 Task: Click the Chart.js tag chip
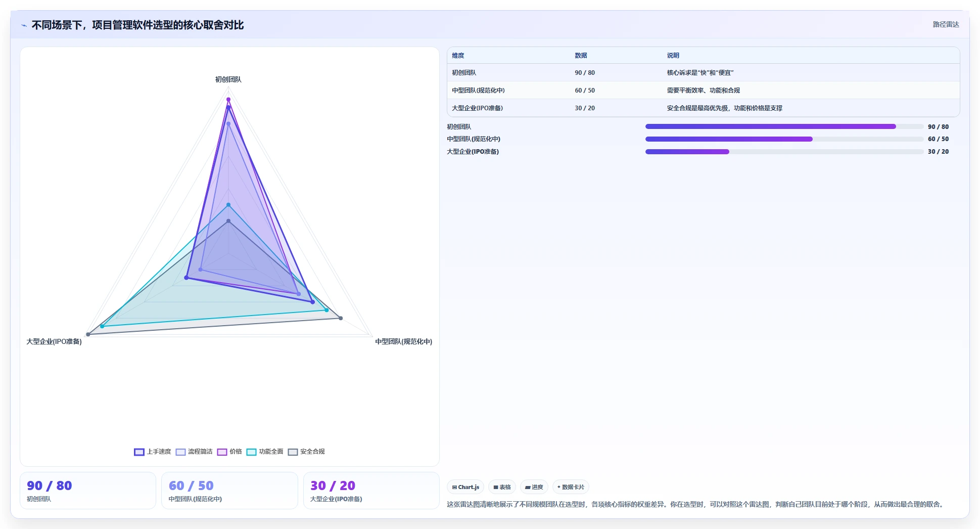pyautogui.click(x=465, y=487)
